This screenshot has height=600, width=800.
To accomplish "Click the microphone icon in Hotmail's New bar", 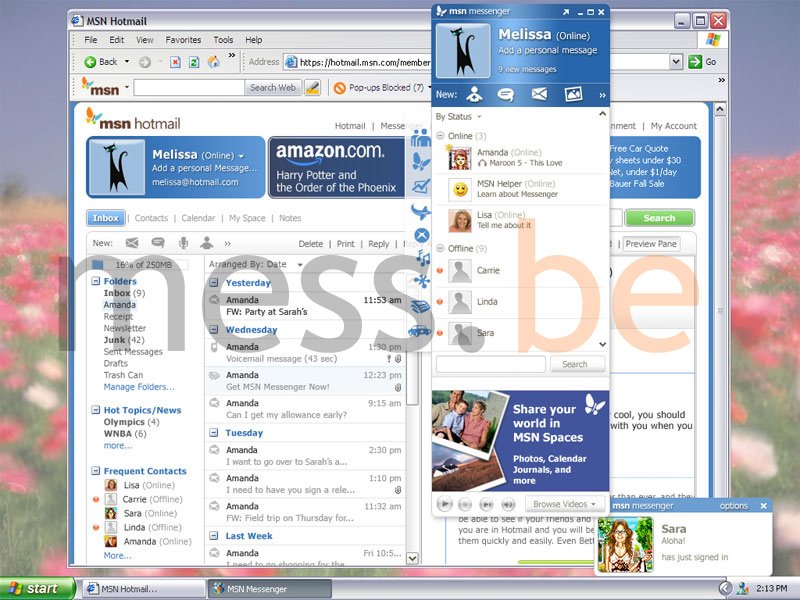I will click(183, 243).
